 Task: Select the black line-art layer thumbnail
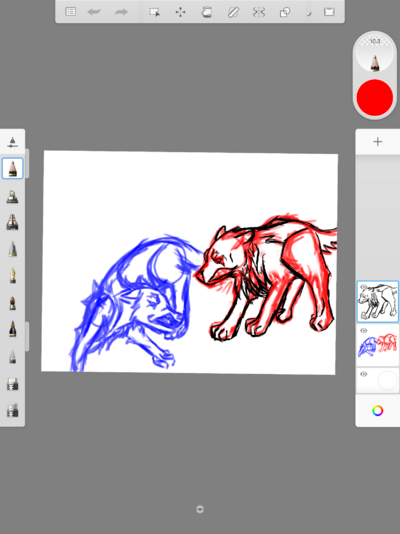click(378, 302)
